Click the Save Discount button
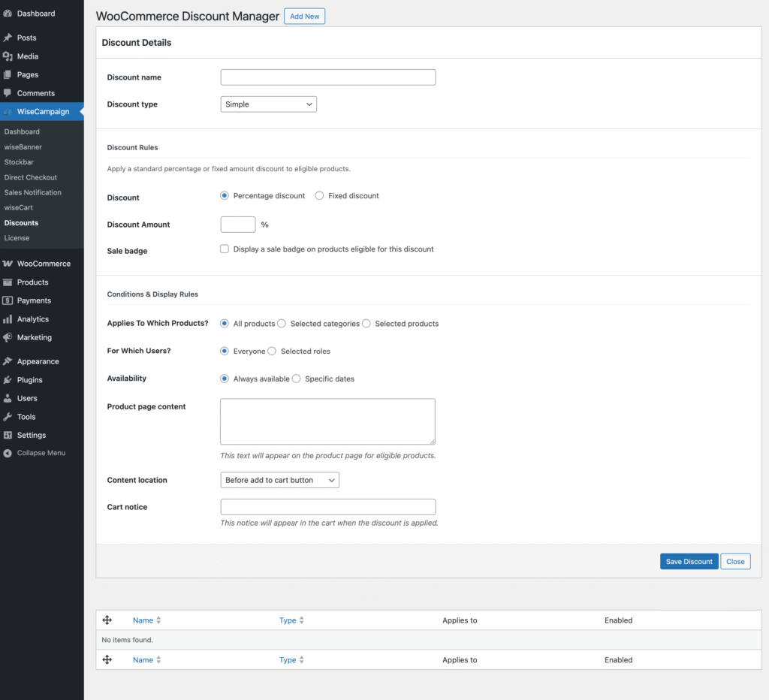 point(689,562)
